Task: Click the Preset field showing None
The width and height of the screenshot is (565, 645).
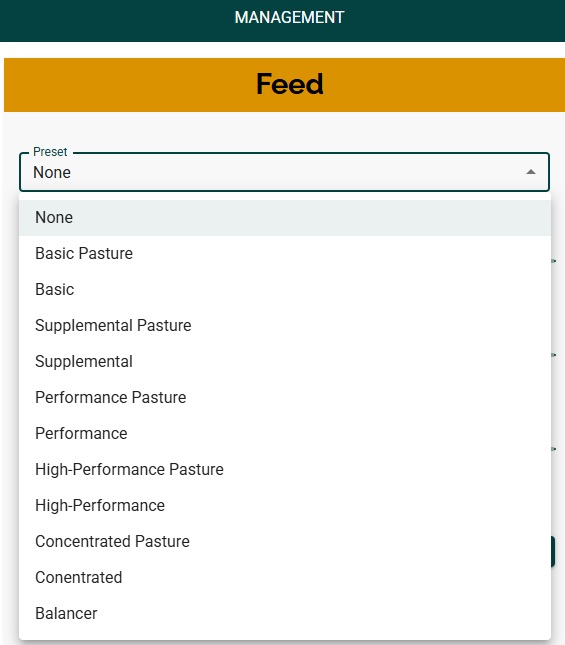Action: point(284,172)
